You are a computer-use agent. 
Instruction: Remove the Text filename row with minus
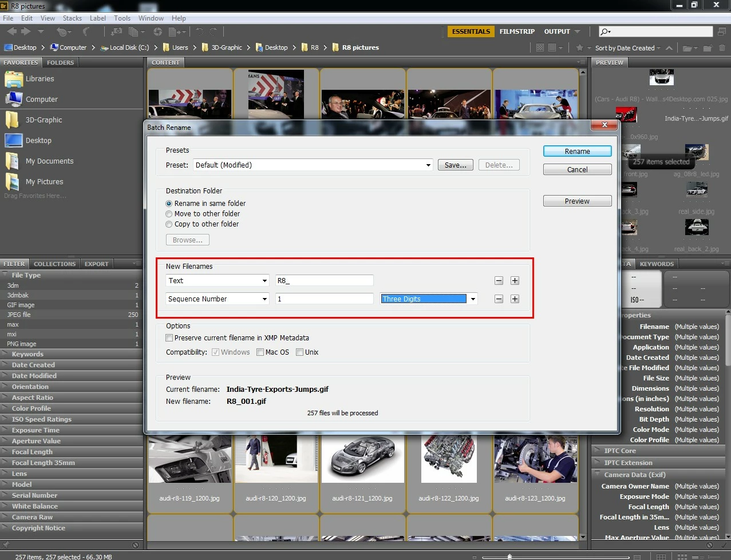tap(499, 280)
